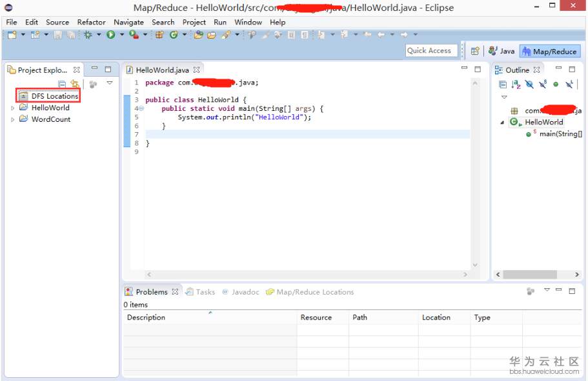Toggle Hide Local Types in Outline
The width and height of the screenshot is (588, 381).
[569, 84]
